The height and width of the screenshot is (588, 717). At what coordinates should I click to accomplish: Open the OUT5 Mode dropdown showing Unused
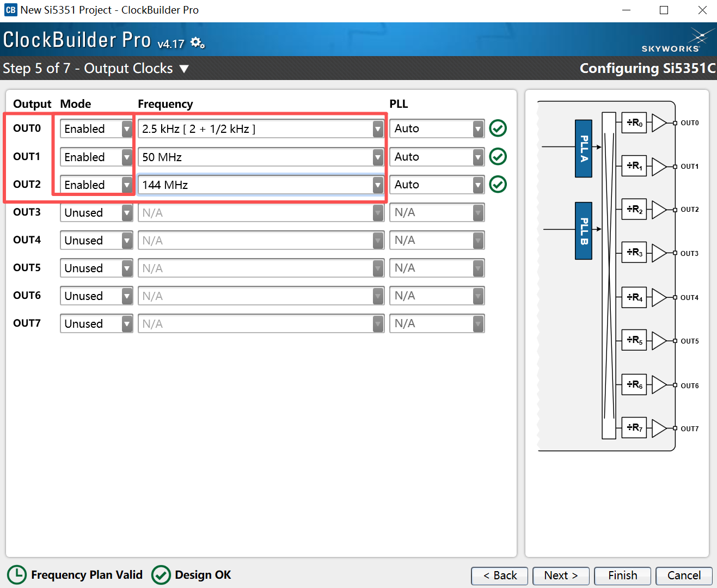[x=96, y=268]
